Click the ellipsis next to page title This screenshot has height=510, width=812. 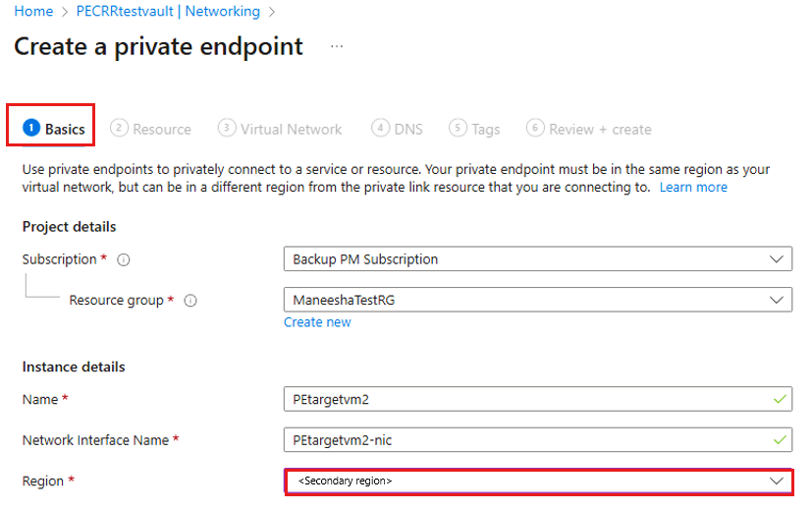(337, 46)
